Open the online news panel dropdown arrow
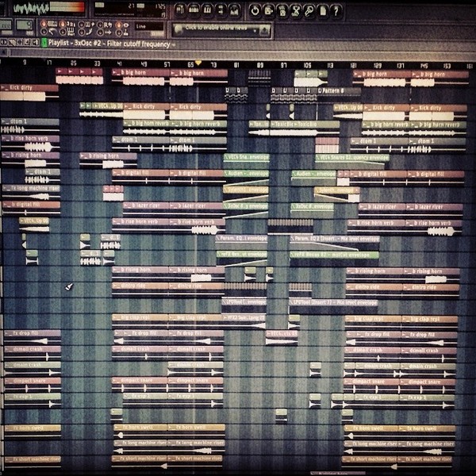The height and width of the screenshot is (476, 476). coord(255,30)
